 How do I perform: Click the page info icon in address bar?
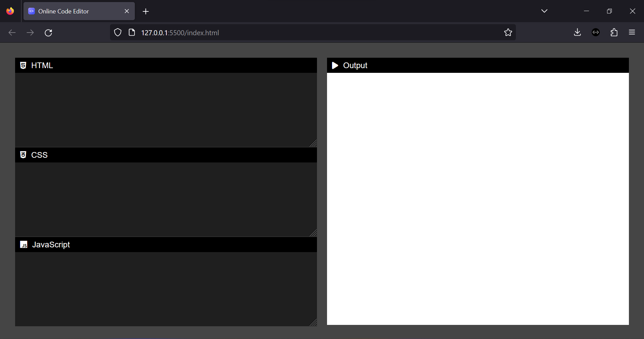(131, 33)
